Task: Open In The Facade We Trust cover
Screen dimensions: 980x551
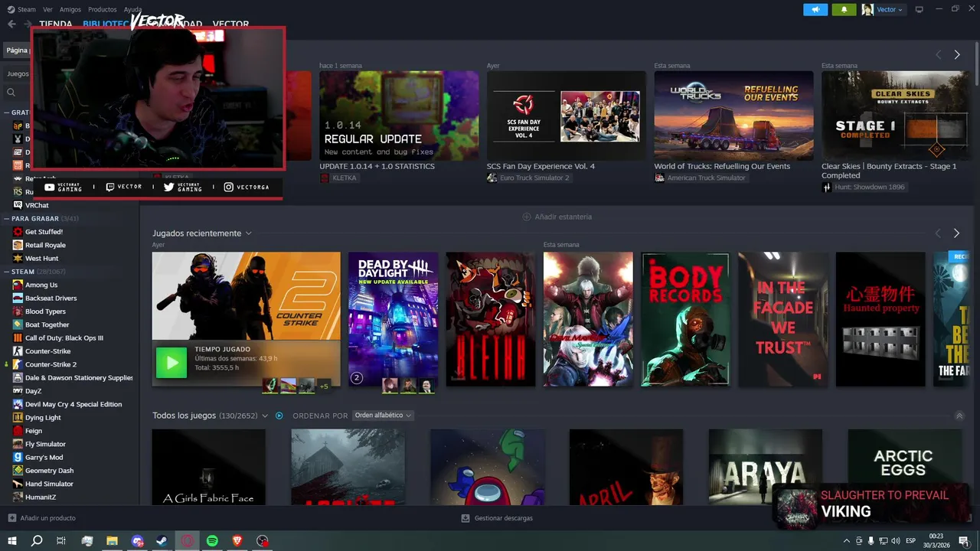Action: click(782, 319)
